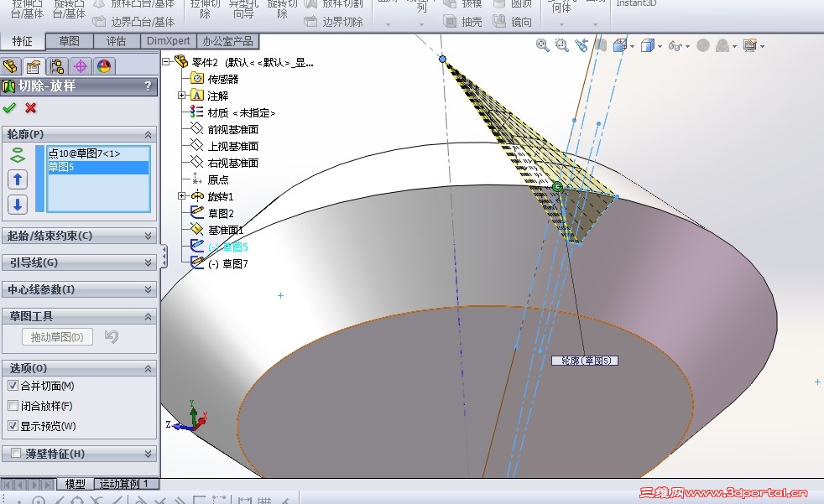The image size is (824, 504).
Task: Accept the loft cut with green checkmark
Action: (x=9, y=107)
